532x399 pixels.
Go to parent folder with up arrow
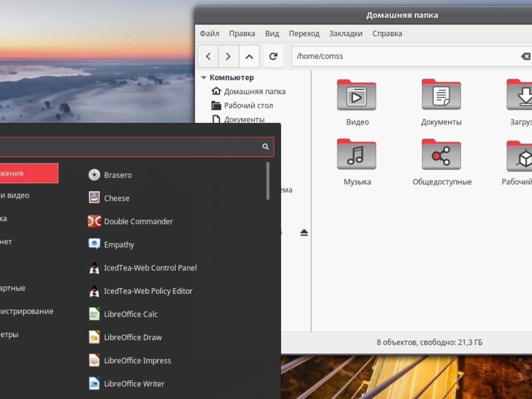point(249,56)
